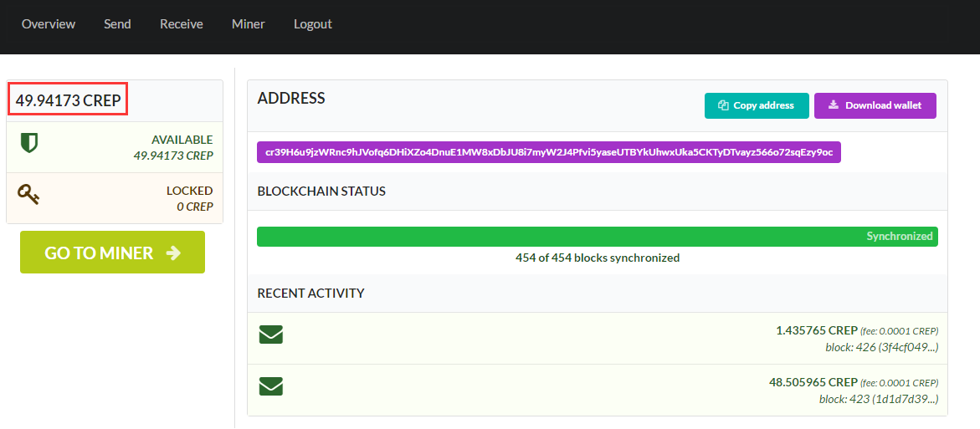
Task: Click envelope icon for the 1.435765 CREP transaction
Action: tap(270, 335)
